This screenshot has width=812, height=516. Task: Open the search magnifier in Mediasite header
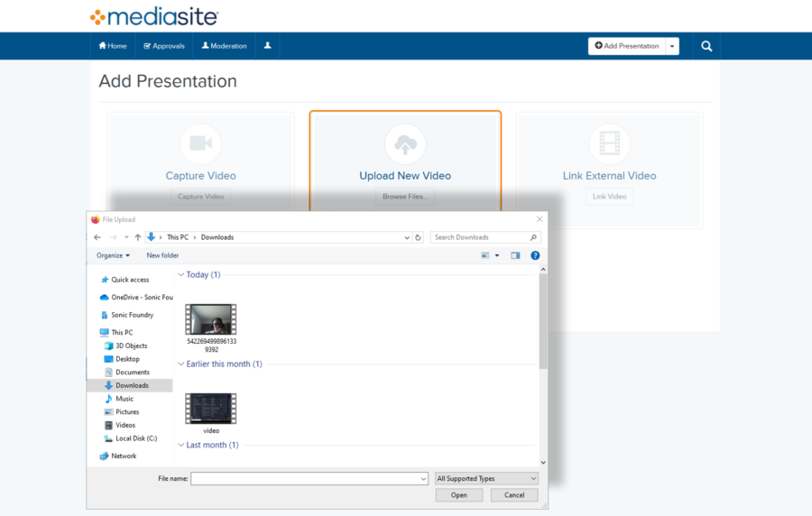tap(706, 46)
